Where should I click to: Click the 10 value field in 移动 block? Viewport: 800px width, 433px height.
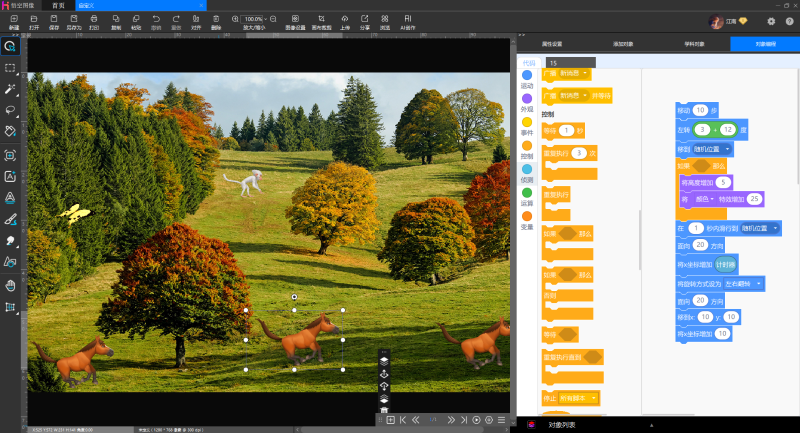(700, 110)
